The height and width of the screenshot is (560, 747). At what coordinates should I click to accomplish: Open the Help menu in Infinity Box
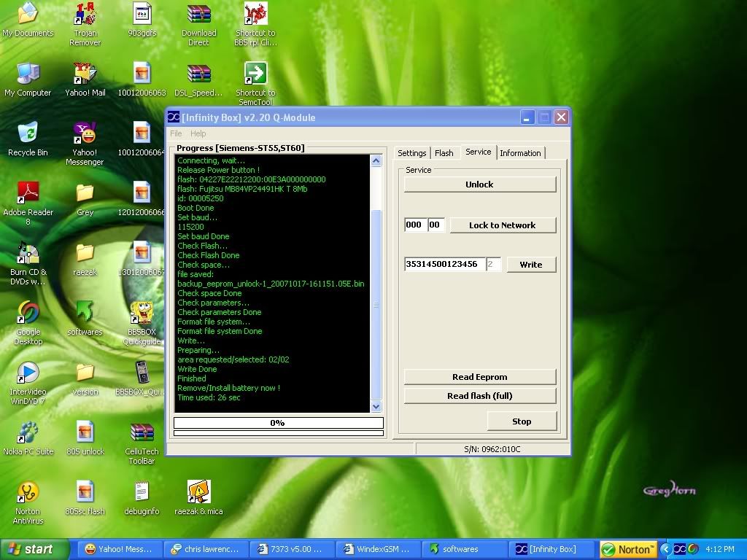(x=198, y=133)
